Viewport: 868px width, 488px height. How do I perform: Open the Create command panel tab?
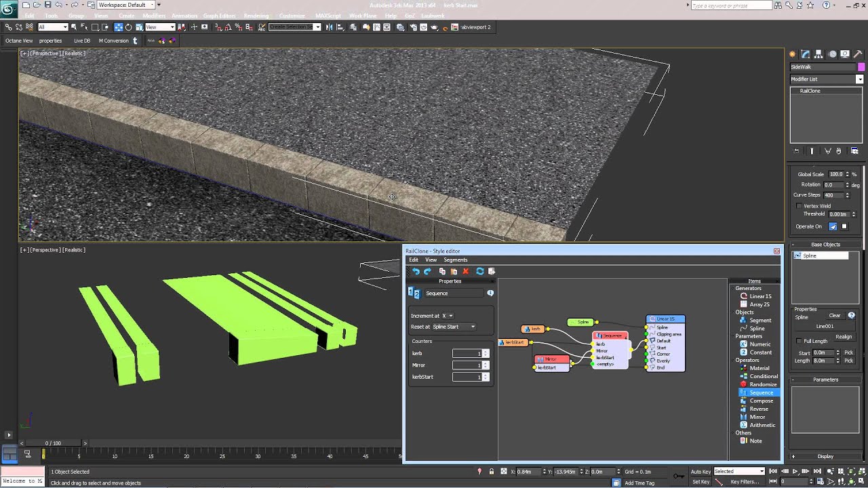coord(792,54)
